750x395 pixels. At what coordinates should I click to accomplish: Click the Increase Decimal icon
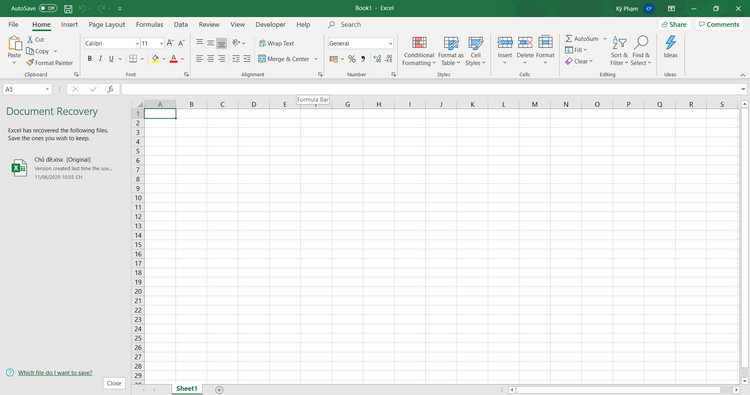(x=377, y=59)
